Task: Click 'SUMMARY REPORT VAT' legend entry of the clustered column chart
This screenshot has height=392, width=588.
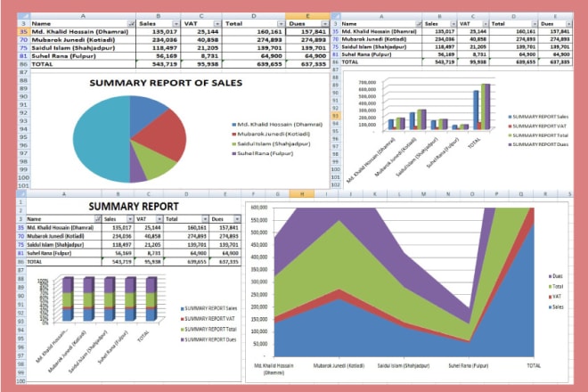Action: pos(537,127)
